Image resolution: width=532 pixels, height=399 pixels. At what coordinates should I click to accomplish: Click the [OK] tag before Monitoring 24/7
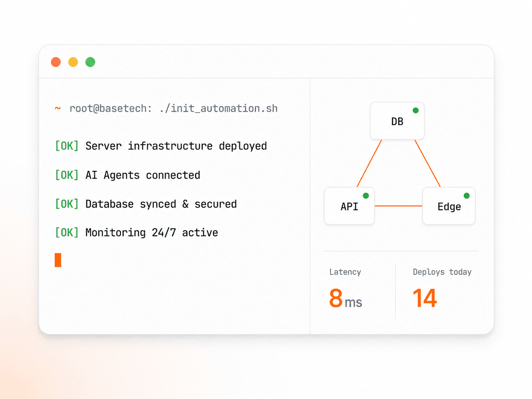(67, 233)
